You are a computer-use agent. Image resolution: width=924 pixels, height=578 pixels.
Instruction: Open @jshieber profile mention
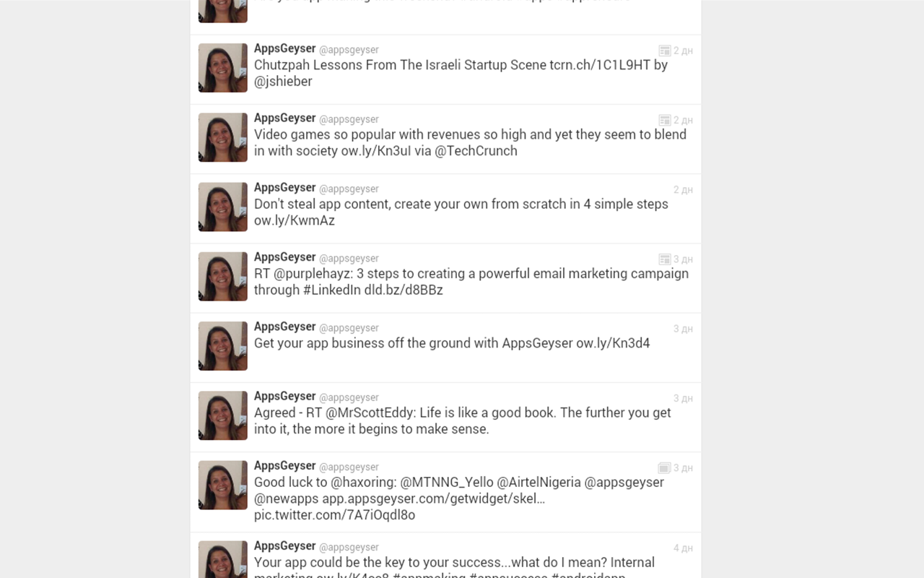[283, 82]
